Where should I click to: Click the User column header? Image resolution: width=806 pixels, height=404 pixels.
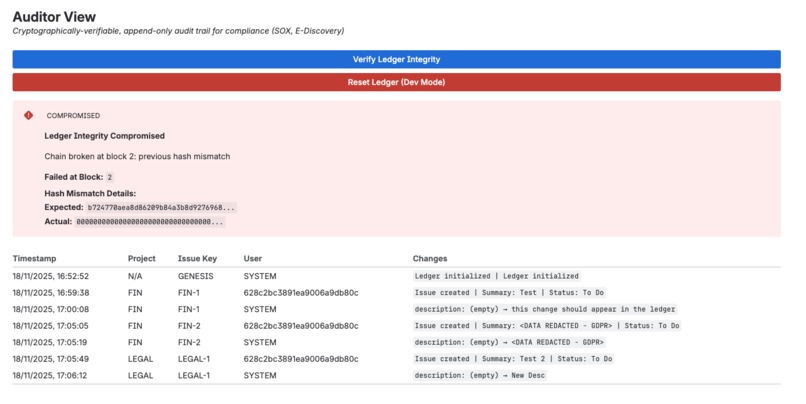252,259
